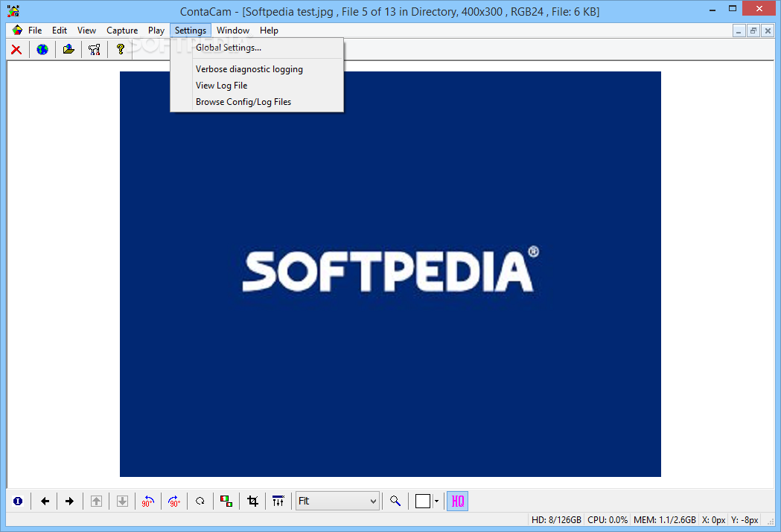Click the ContaCam app icon in title bar
The image size is (781, 532).
[x=13, y=10]
